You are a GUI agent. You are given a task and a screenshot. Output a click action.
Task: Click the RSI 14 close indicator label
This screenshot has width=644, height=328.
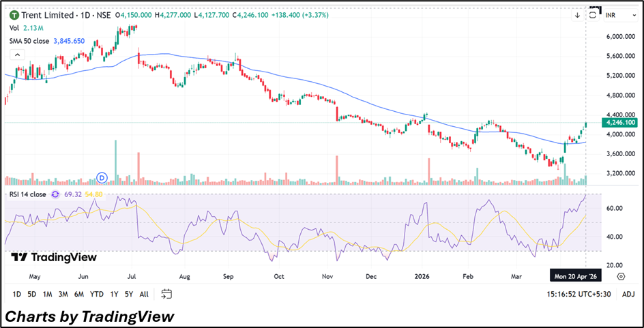pyautogui.click(x=27, y=194)
